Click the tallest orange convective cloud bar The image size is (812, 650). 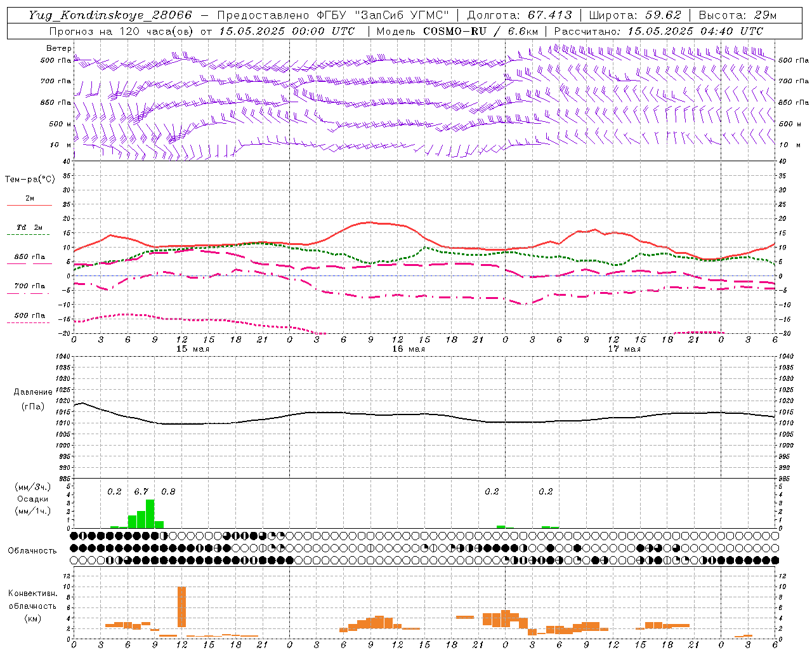pos(181,607)
